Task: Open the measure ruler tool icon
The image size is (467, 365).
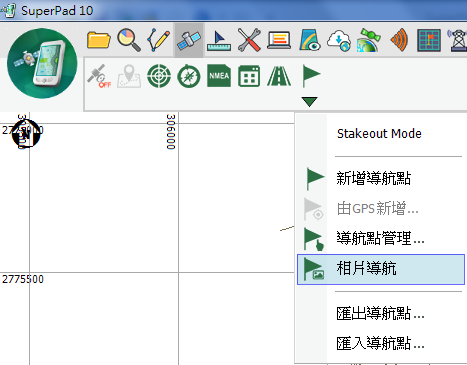Action: click(219, 41)
